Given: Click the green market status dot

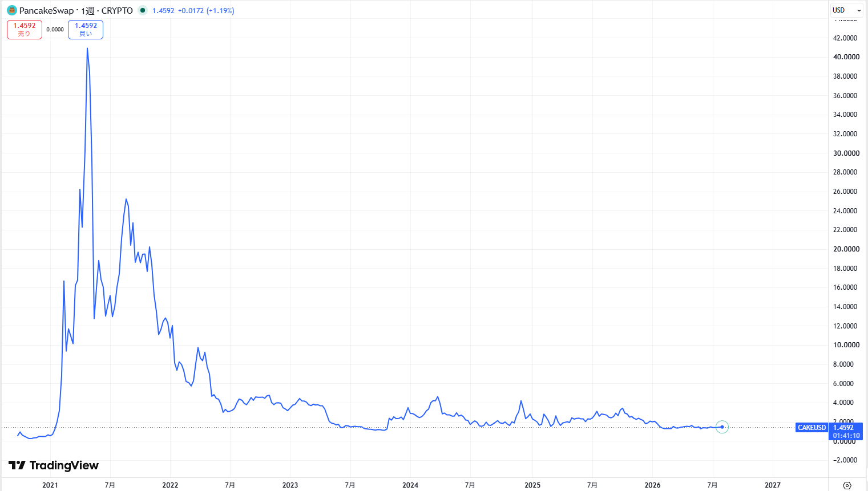Looking at the screenshot, I should pyautogui.click(x=143, y=10).
